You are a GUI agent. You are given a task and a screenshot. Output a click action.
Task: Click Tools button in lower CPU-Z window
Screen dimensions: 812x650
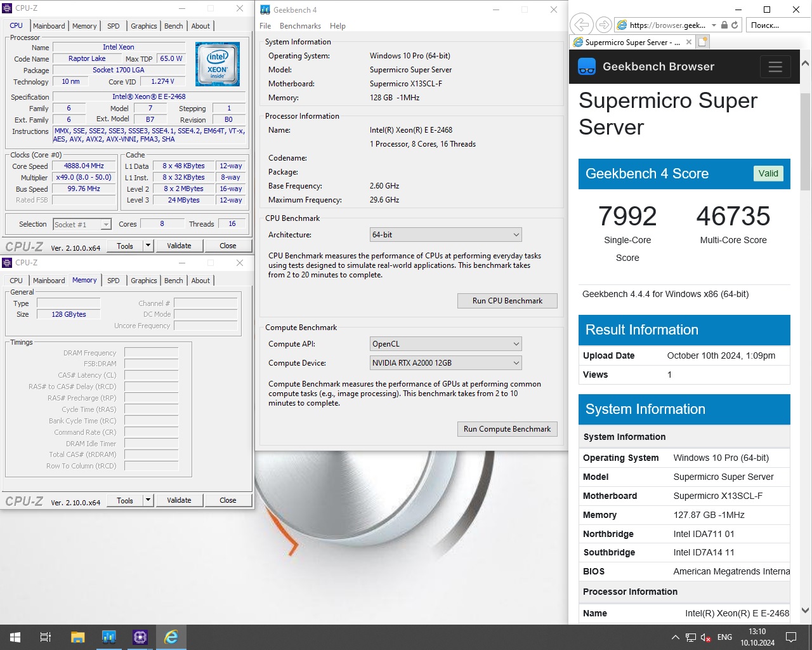[125, 500]
